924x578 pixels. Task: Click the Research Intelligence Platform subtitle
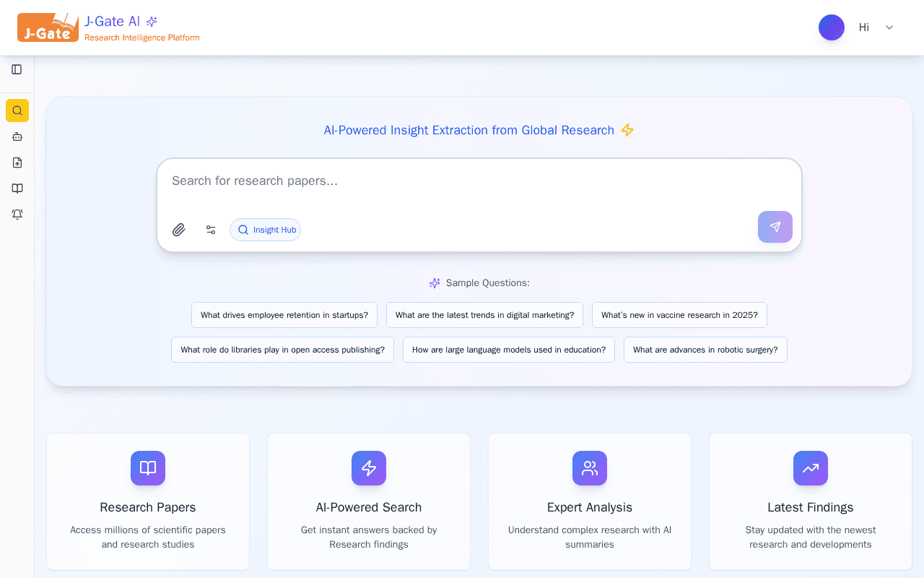pyautogui.click(x=142, y=38)
